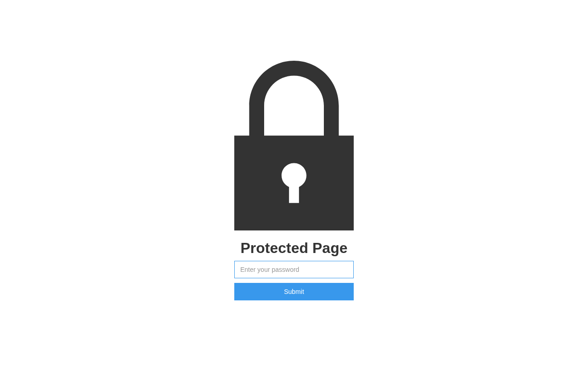The width and height of the screenshot is (588, 368).
Task: Click the word Page in the heading
Action: coord(330,248)
